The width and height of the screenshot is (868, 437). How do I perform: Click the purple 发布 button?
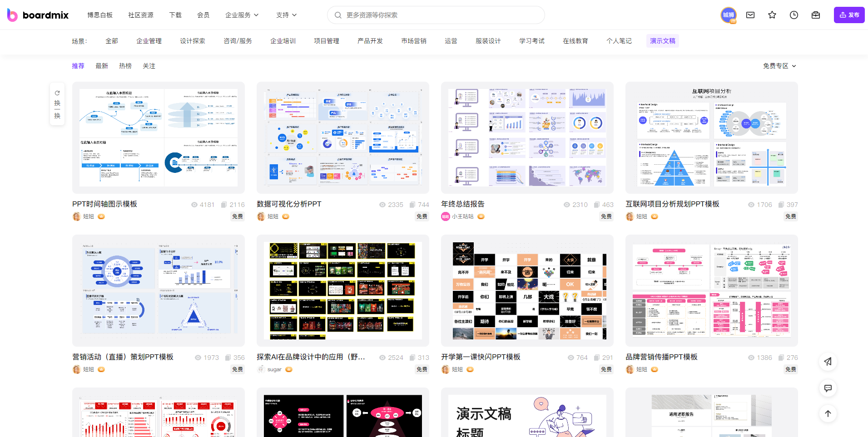point(849,15)
